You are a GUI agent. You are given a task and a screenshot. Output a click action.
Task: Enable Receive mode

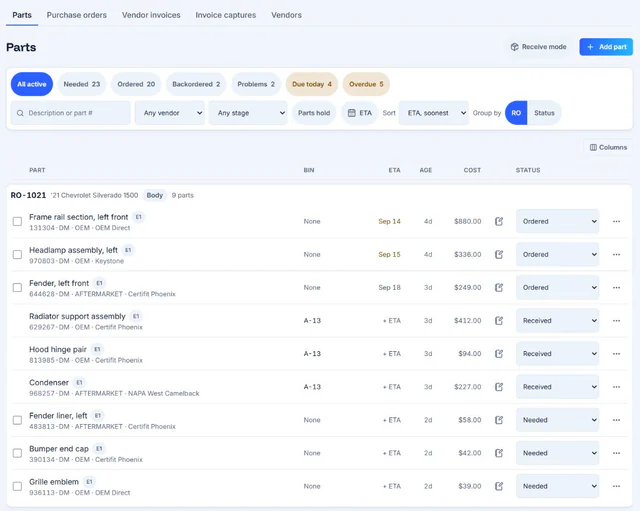(538, 47)
